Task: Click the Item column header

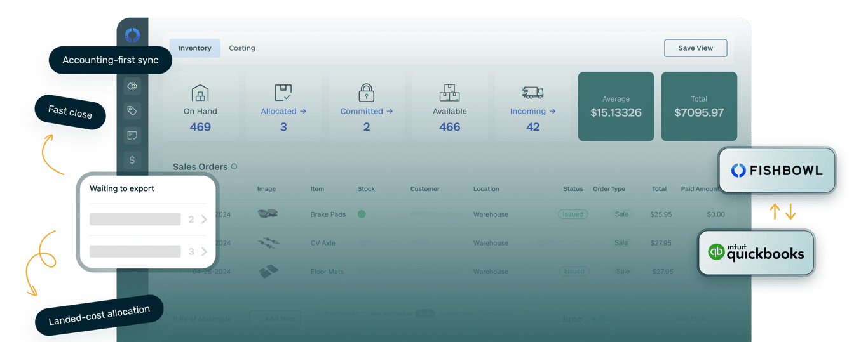Action: 317,189
